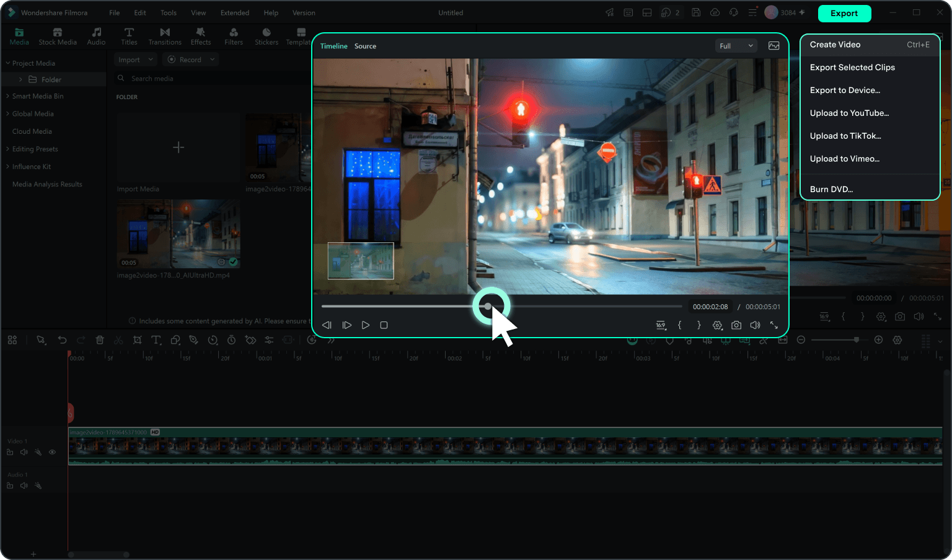This screenshot has width=952, height=560.
Task: Open the Full preview quality dropdown
Action: click(x=736, y=46)
